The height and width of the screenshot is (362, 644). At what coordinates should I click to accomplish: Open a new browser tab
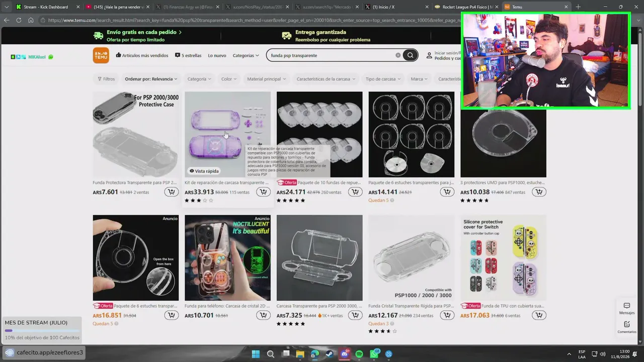pos(578,7)
